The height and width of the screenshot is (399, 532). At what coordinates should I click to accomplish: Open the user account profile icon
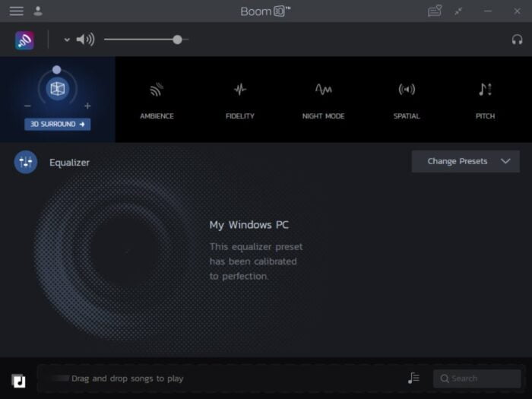(38, 11)
